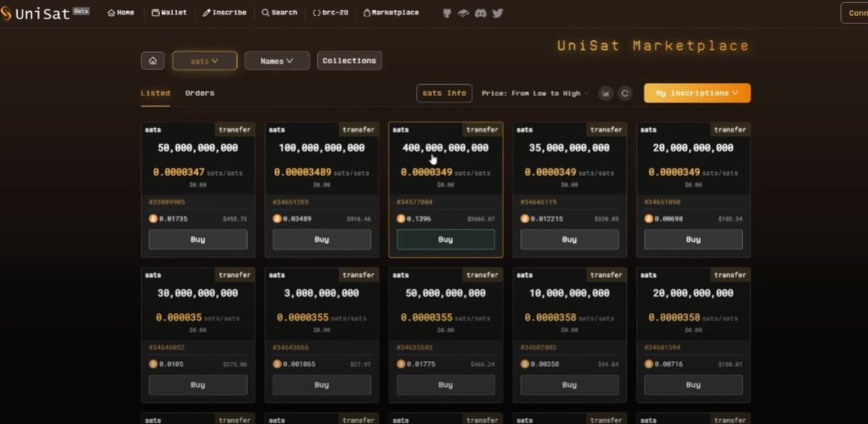Buy the 3,000,000,000 sats listing
The width and height of the screenshot is (868, 424).
[x=322, y=385]
